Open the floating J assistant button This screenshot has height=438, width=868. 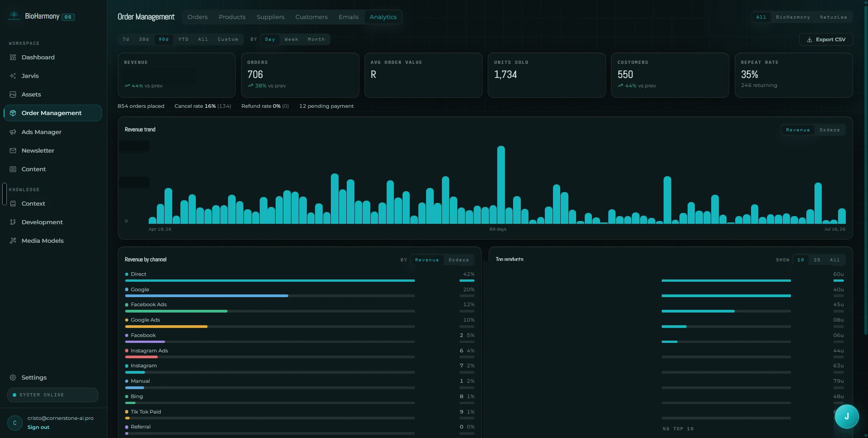[x=847, y=417]
